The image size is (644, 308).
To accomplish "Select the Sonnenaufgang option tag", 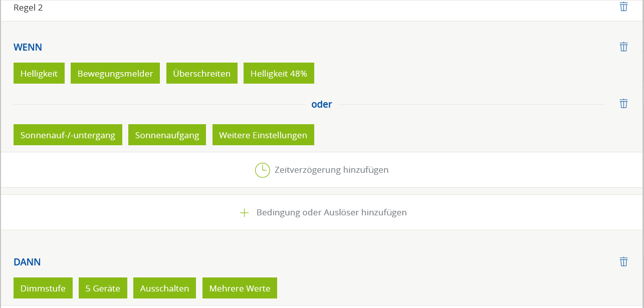I will 167,135.
